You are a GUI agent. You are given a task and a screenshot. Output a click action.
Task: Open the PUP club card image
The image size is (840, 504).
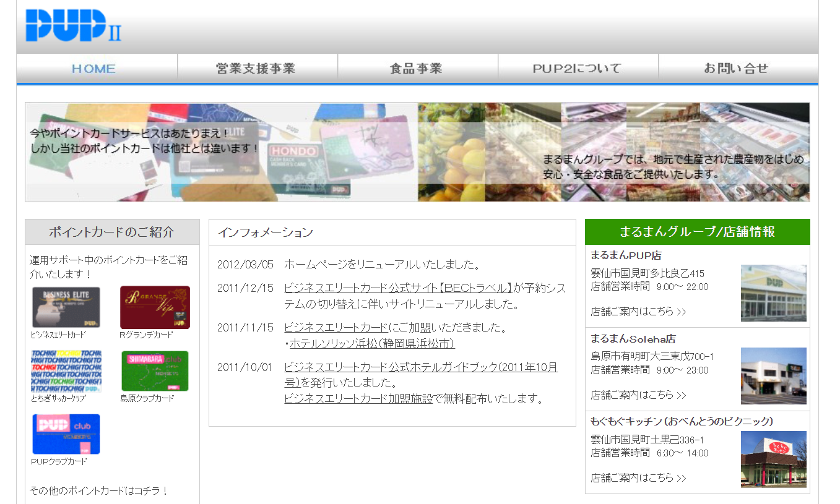[66, 434]
